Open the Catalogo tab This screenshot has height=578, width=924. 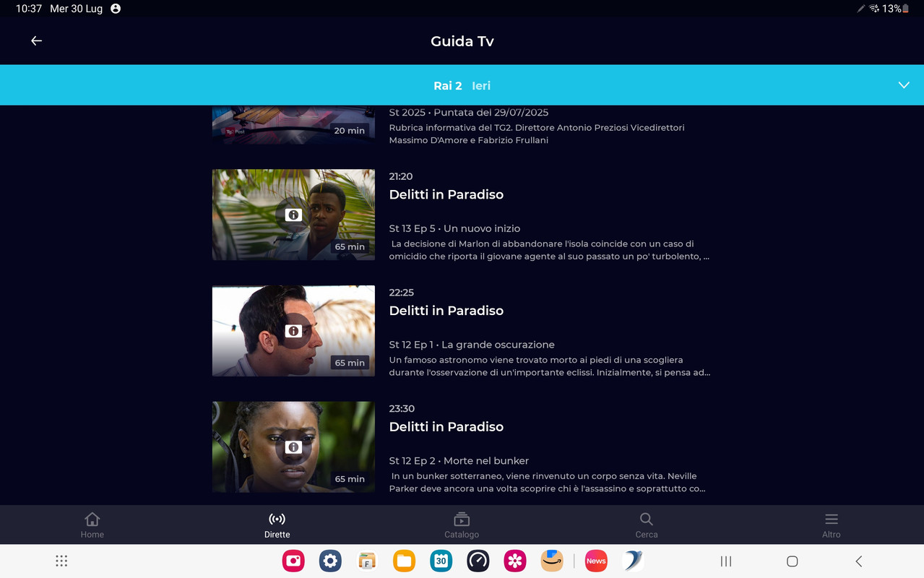tap(462, 525)
